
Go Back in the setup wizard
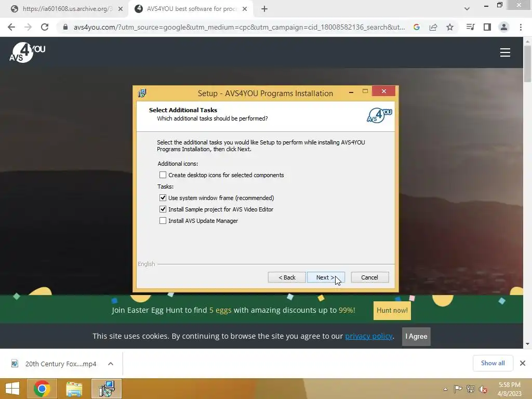287,277
